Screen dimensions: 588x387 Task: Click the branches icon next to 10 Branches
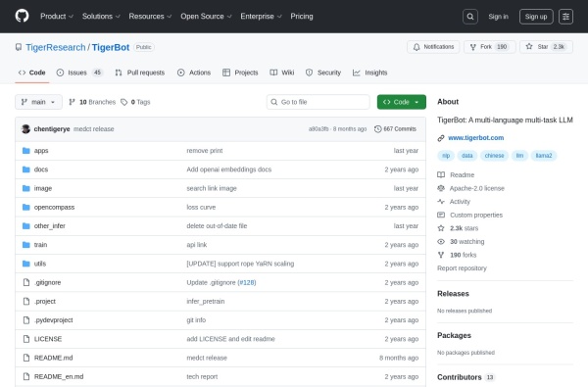(72, 102)
